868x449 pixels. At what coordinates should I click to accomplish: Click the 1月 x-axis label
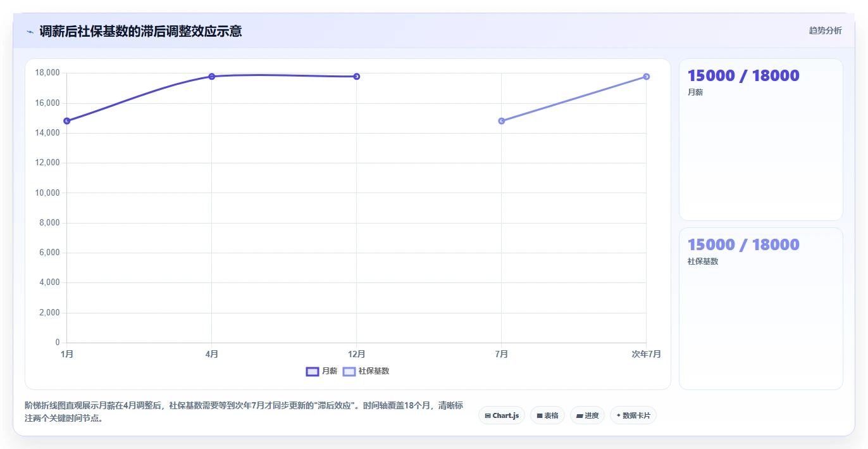click(67, 354)
